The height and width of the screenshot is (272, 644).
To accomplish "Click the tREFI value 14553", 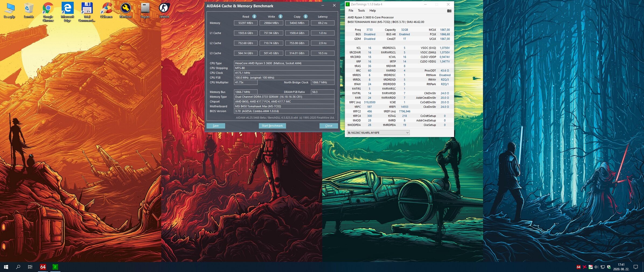I will 404,107.
